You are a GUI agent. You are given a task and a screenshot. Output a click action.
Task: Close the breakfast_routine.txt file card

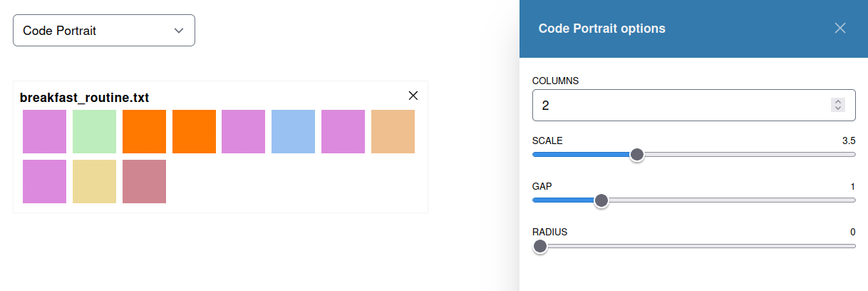413,96
